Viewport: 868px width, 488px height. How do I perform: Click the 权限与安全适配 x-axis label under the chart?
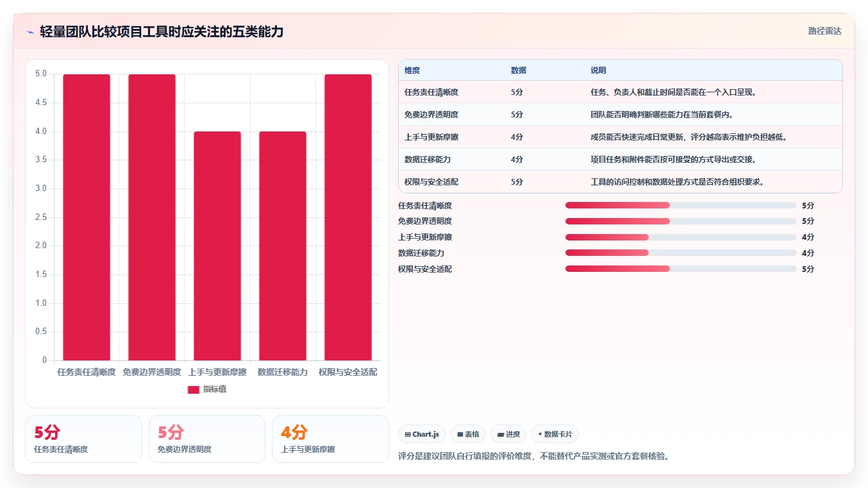tap(348, 372)
